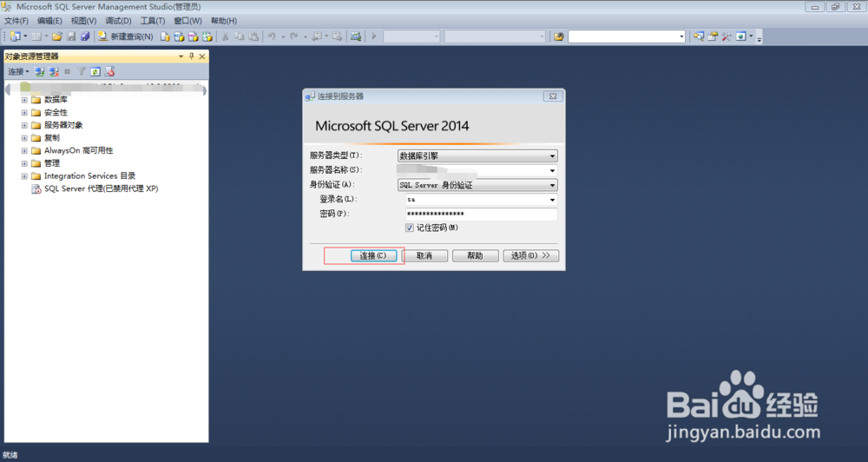Close the 对象资源管理器 panel
The width and height of the screenshot is (868, 462).
point(202,56)
